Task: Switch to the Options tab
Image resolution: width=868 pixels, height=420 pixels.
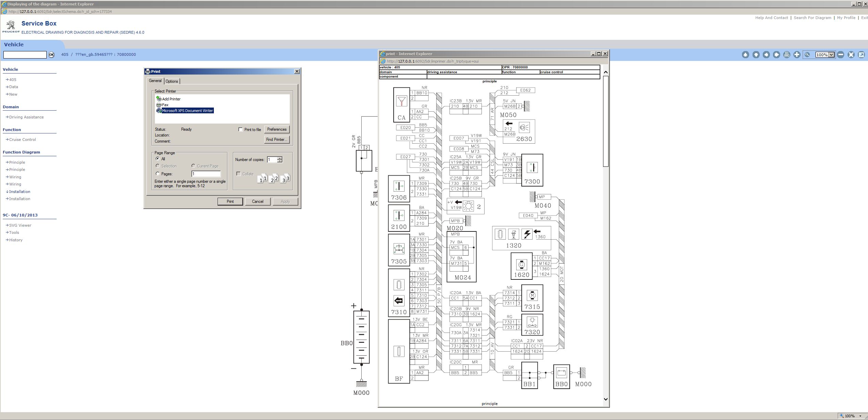Action: tap(172, 81)
